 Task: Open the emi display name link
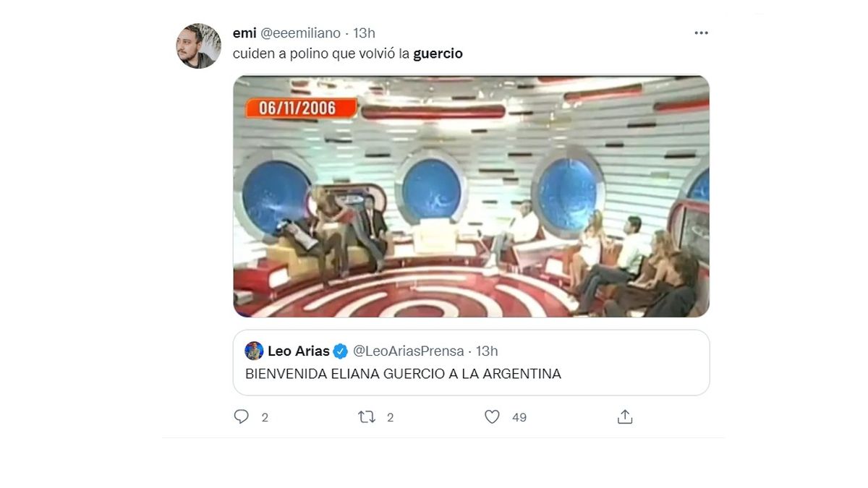[x=244, y=33]
